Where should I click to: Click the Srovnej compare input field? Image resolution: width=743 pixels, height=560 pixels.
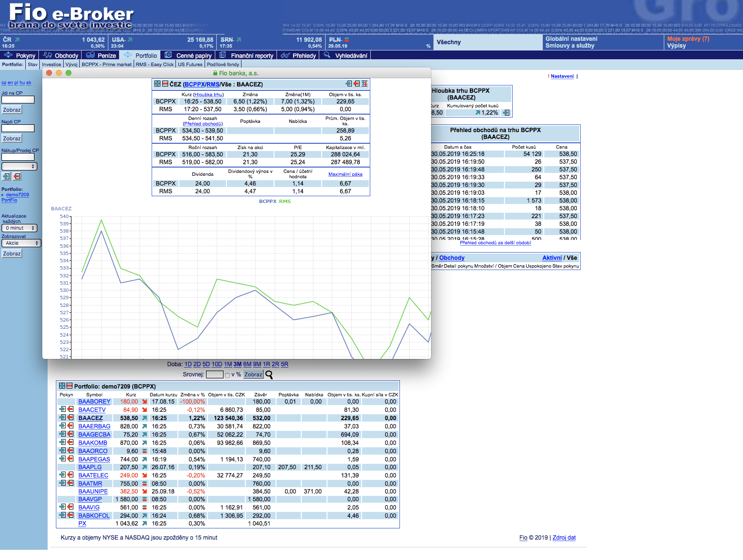214,374
